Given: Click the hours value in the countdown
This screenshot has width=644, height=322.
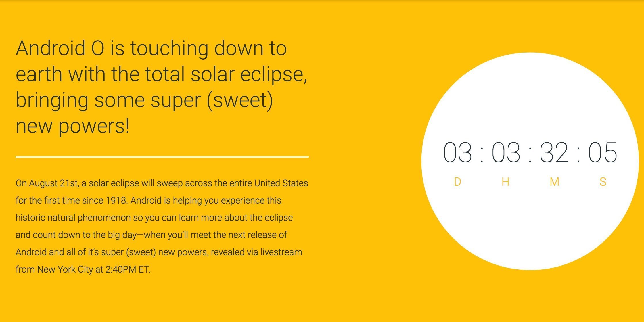Looking at the screenshot, I should (x=506, y=153).
